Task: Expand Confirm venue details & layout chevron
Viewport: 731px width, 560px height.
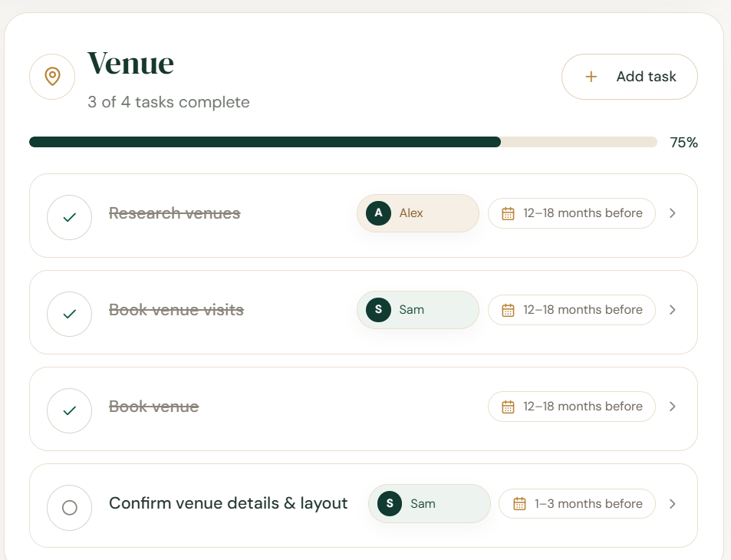Action: click(672, 503)
